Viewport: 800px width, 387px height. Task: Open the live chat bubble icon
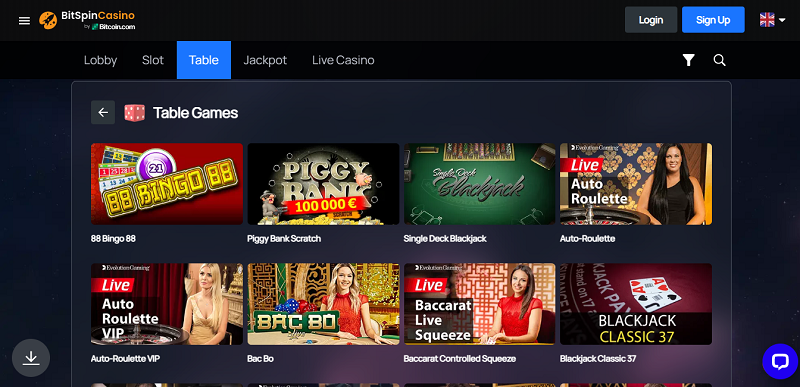(780, 362)
